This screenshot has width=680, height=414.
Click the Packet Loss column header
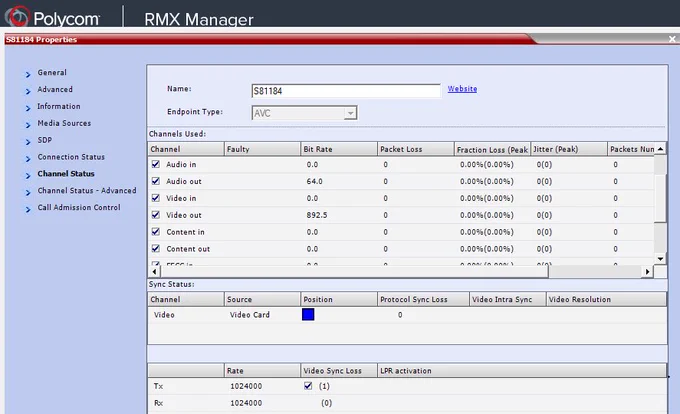415,149
